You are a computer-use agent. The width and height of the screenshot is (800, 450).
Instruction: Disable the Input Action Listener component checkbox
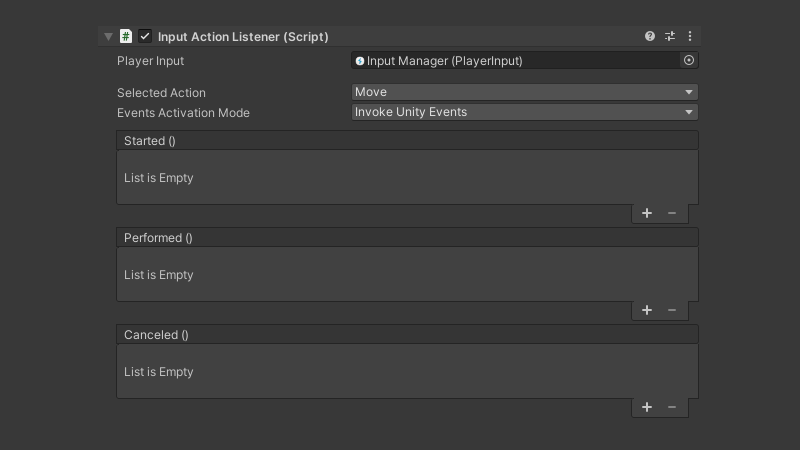[145, 36]
